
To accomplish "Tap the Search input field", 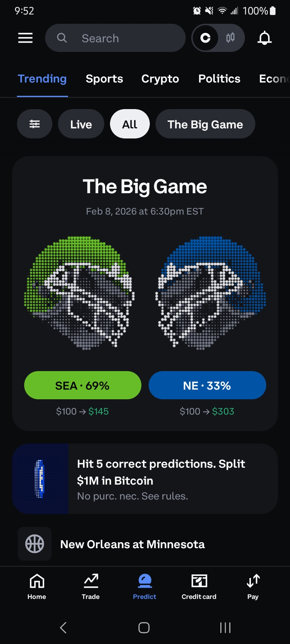I will point(121,38).
